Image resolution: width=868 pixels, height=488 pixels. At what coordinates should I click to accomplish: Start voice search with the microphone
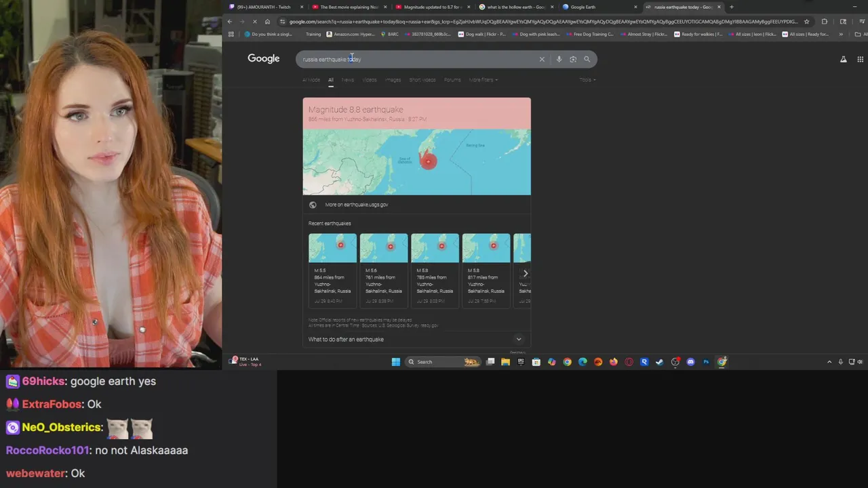tap(559, 60)
